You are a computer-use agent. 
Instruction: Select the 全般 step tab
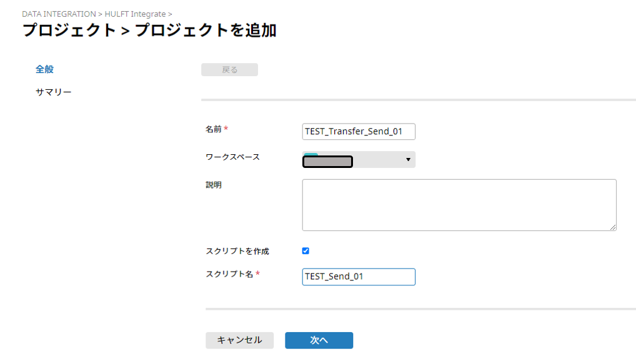[44, 69]
